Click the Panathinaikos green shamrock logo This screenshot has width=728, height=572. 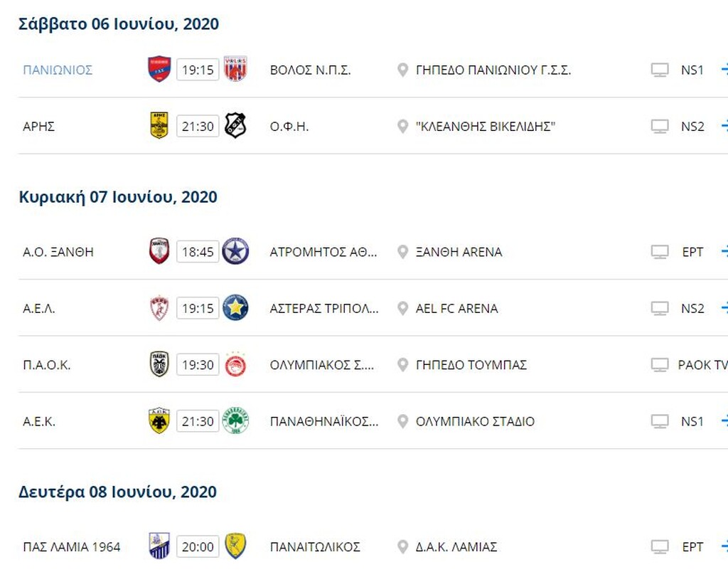[x=235, y=421]
